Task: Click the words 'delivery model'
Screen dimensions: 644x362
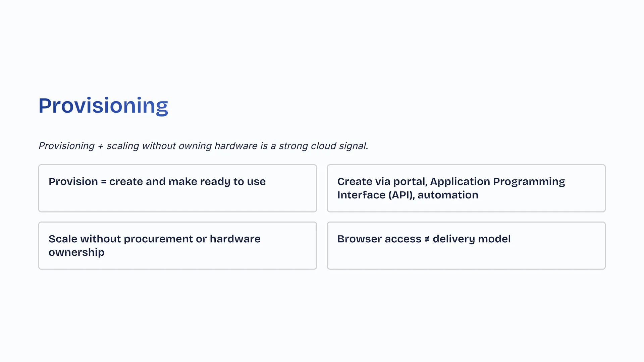Action: (x=471, y=239)
